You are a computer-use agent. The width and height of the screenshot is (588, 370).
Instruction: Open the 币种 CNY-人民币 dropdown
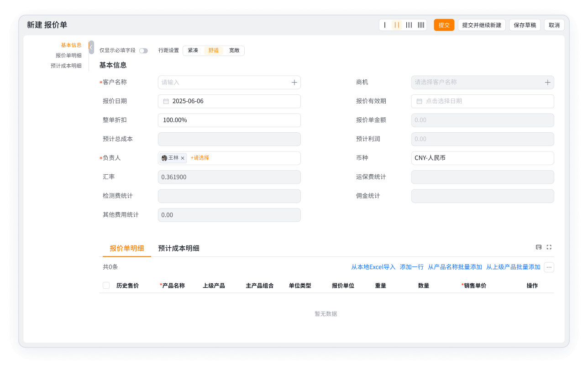pyautogui.click(x=483, y=158)
